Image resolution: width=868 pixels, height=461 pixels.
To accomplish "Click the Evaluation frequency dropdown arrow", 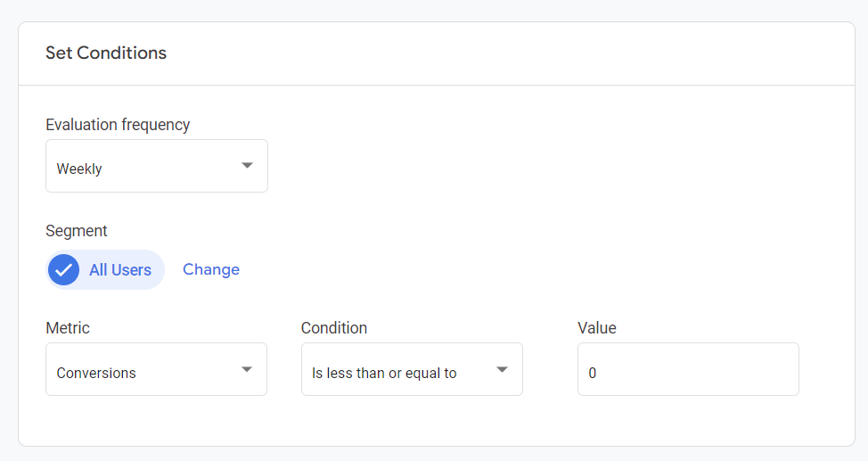I will pyautogui.click(x=248, y=166).
